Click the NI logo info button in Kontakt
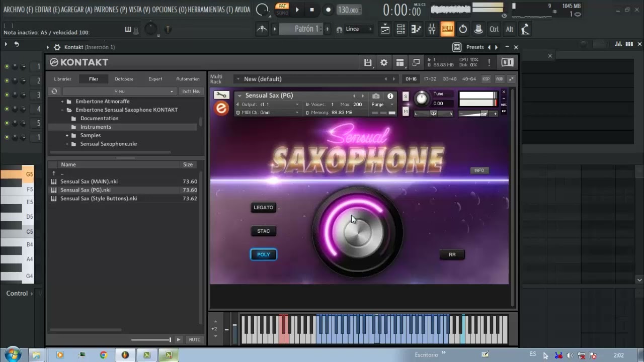This screenshot has width=644, height=362. point(507,62)
